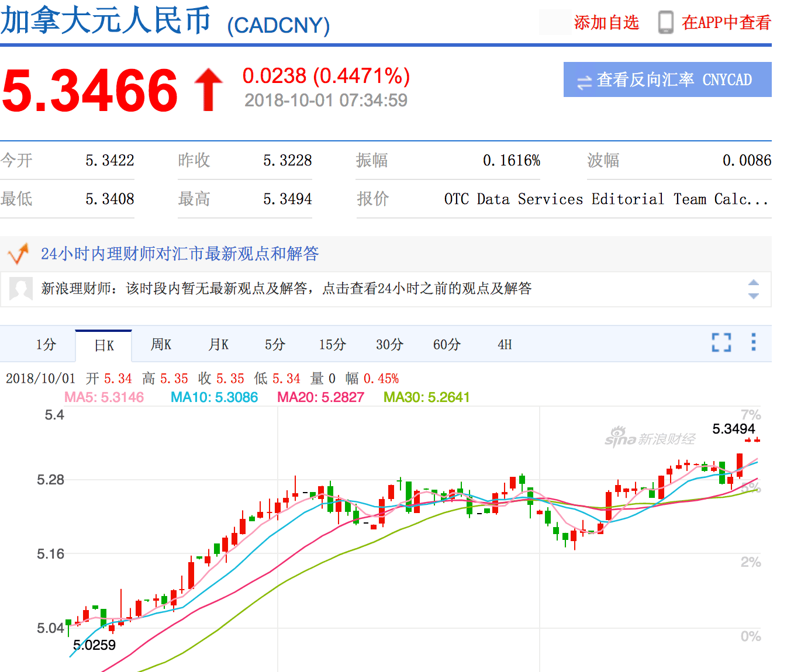Click the chart date 2018/10/01
The image size is (794, 672).
pyautogui.click(x=40, y=379)
